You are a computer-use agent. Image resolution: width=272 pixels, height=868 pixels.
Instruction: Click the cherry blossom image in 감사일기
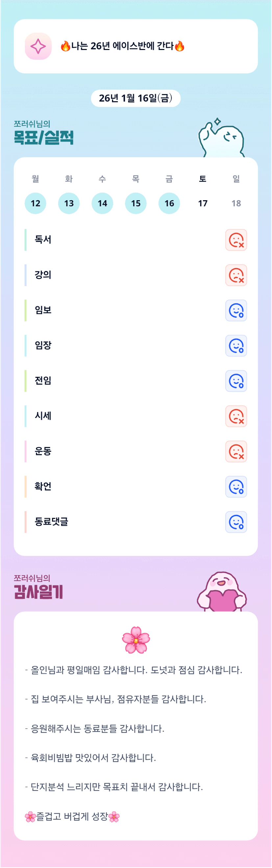click(x=136, y=639)
